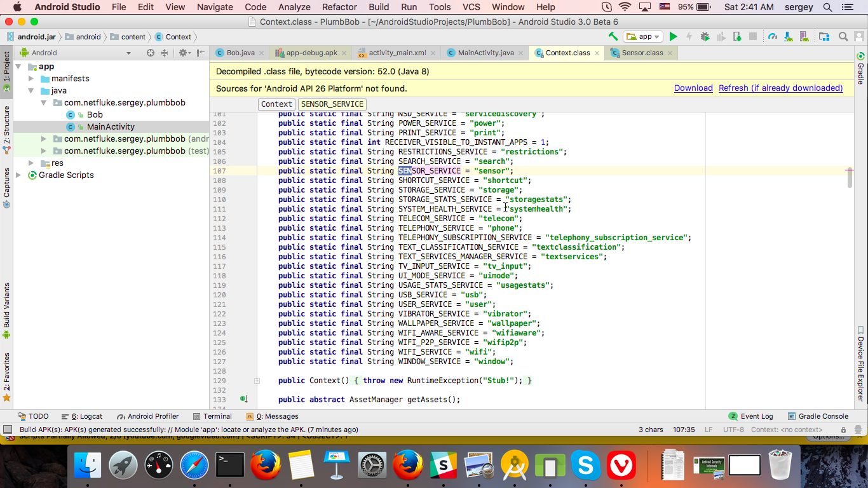Toggle the Favorites tool window tab
Viewport: 868px width, 488px height.
coord(7,377)
